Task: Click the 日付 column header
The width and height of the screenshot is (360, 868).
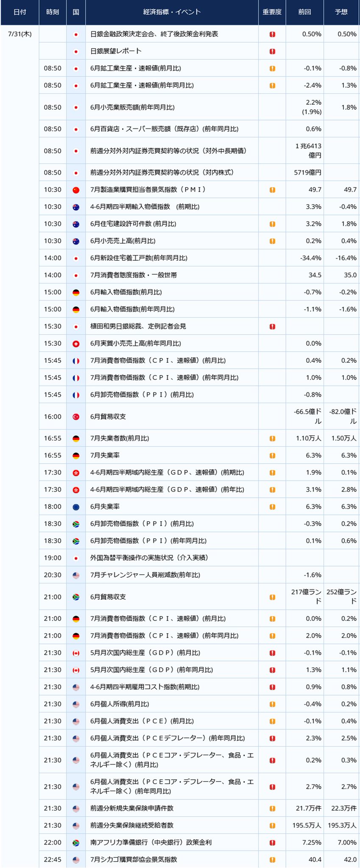Action: click(20, 12)
